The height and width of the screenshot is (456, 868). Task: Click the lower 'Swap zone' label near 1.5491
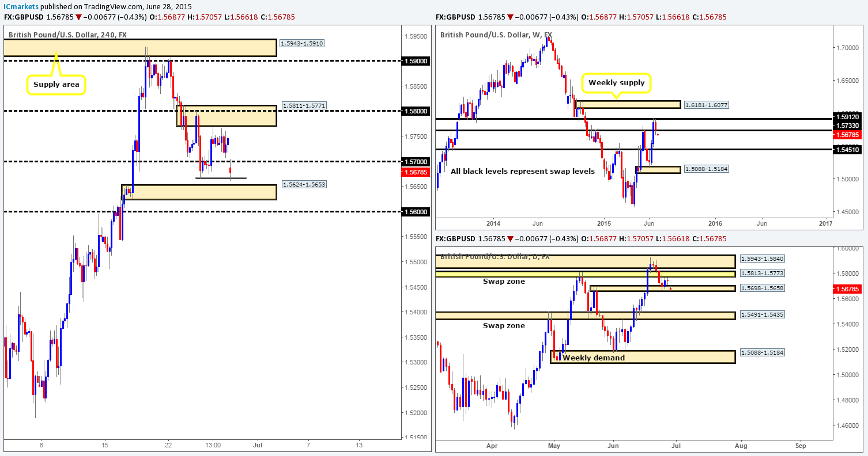(x=504, y=325)
